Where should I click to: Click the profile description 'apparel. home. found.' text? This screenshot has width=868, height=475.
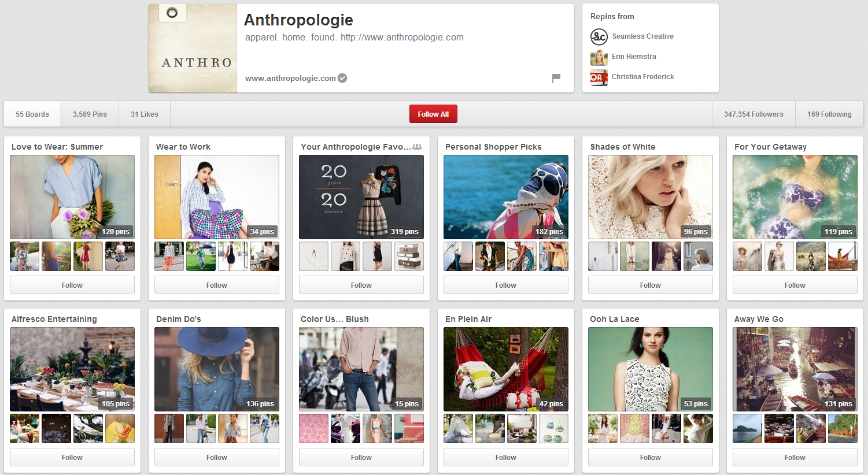click(x=291, y=38)
